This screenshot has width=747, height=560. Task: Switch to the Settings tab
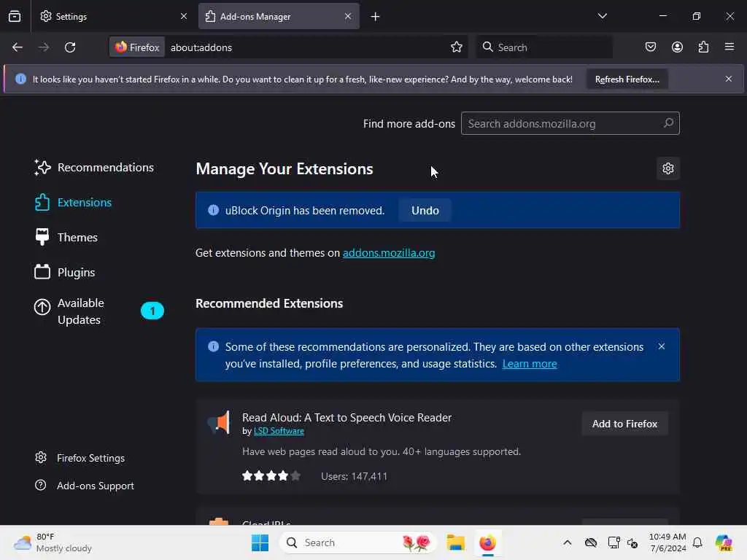coord(113,16)
